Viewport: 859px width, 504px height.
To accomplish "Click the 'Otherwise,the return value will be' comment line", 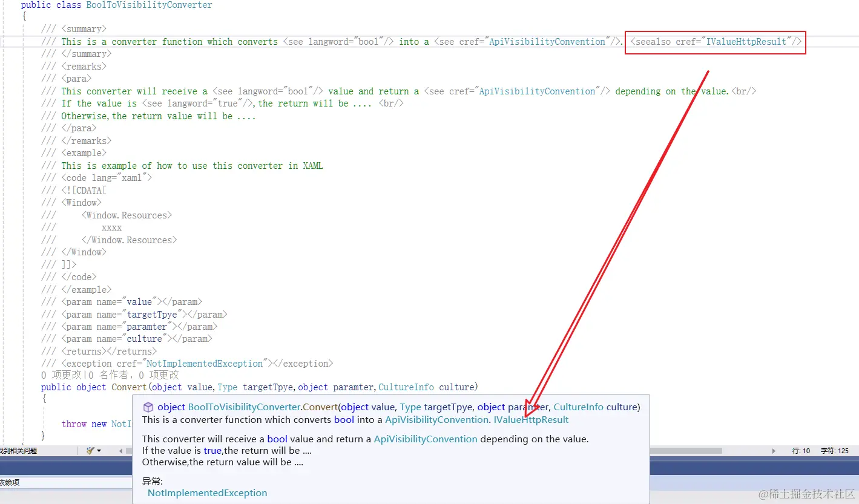I will click(148, 116).
